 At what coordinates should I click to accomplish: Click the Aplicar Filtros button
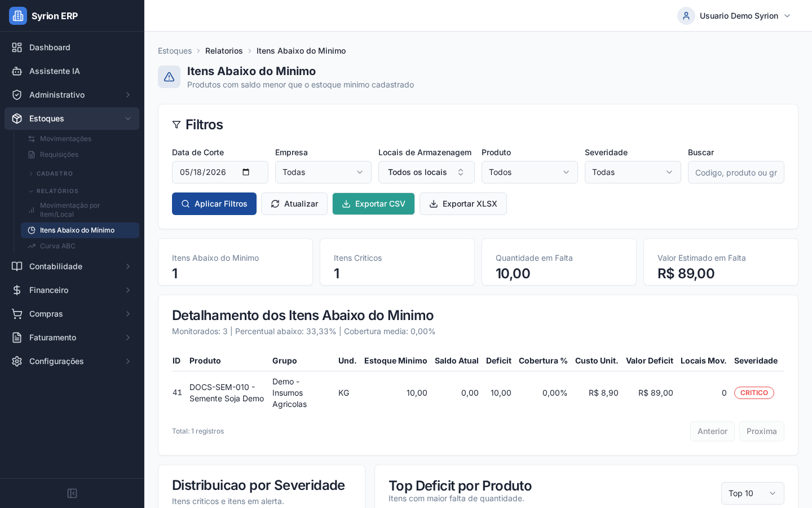(x=214, y=204)
